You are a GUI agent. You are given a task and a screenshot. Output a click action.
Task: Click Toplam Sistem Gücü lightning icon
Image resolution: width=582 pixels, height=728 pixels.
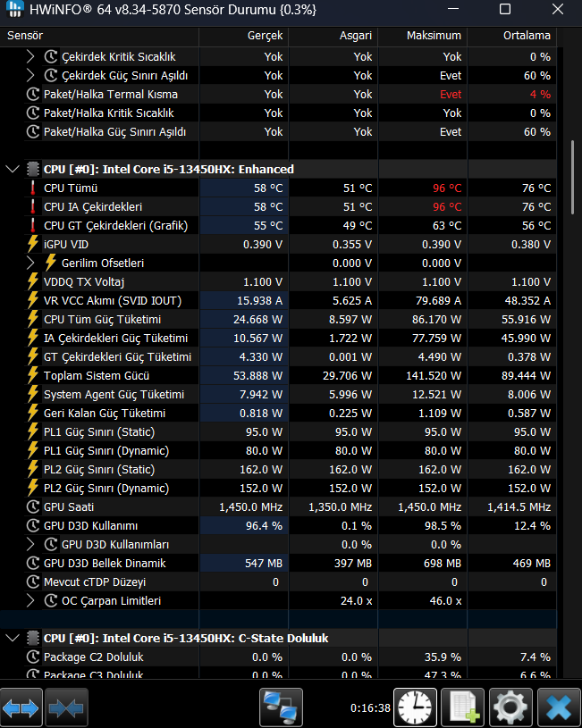pos(32,375)
